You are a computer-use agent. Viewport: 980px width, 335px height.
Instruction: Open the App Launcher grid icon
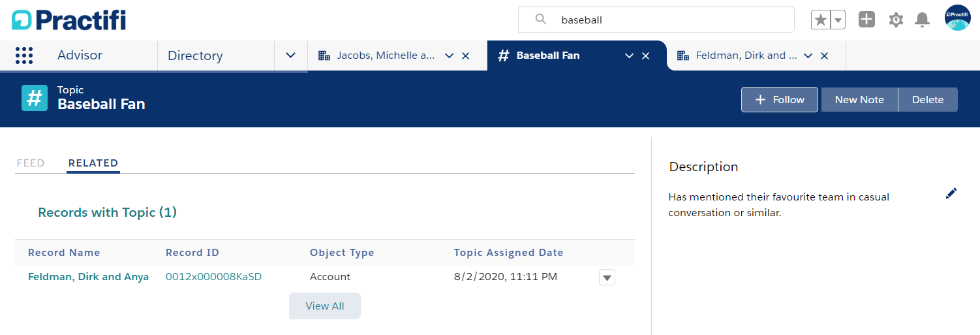[24, 56]
